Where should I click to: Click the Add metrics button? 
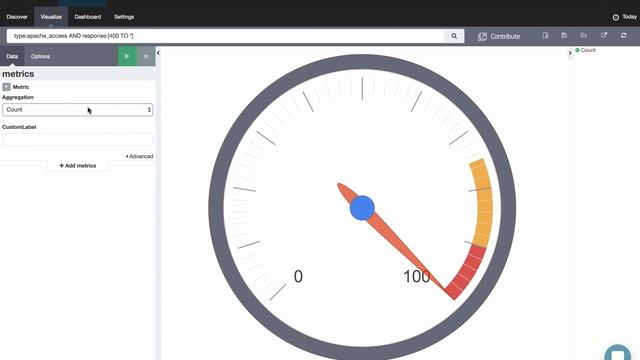(78, 166)
